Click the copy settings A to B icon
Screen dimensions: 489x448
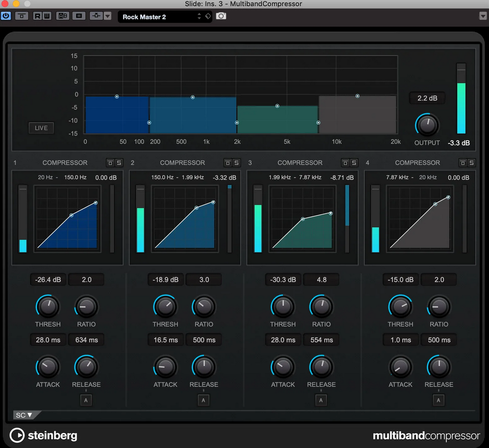pyautogui.click(x=79, y=16)
